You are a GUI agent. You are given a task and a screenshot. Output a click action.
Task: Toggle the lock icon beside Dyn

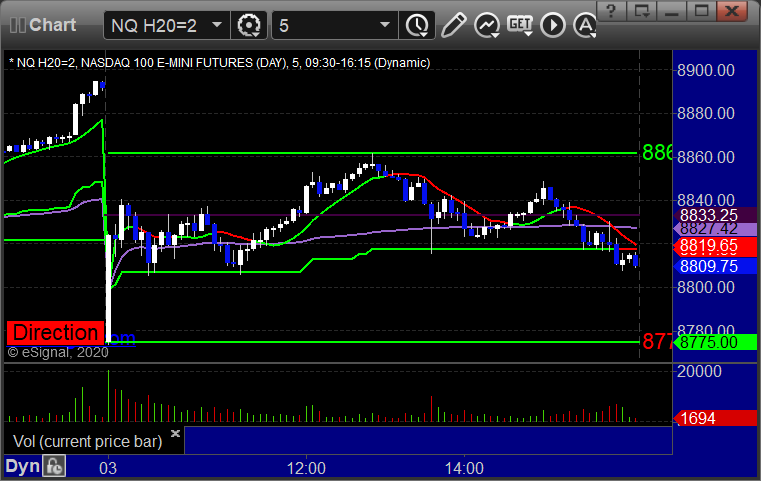point(54,467)
